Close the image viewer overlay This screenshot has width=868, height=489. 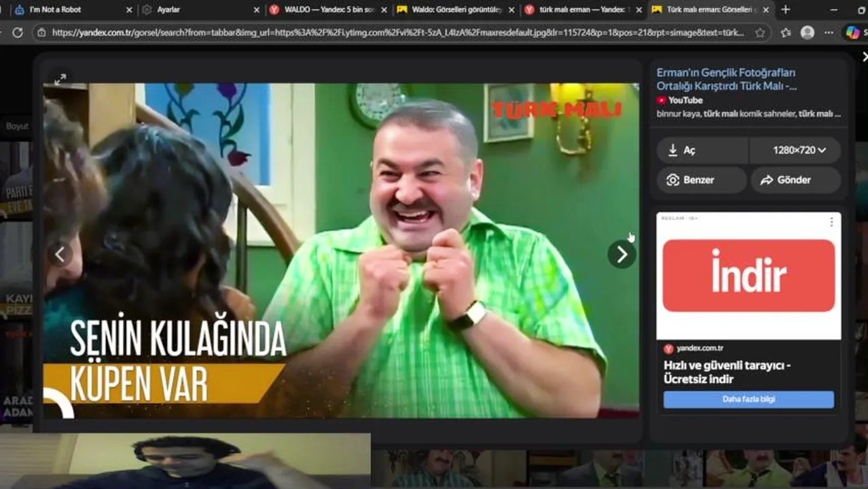click(x=865, y=58)
